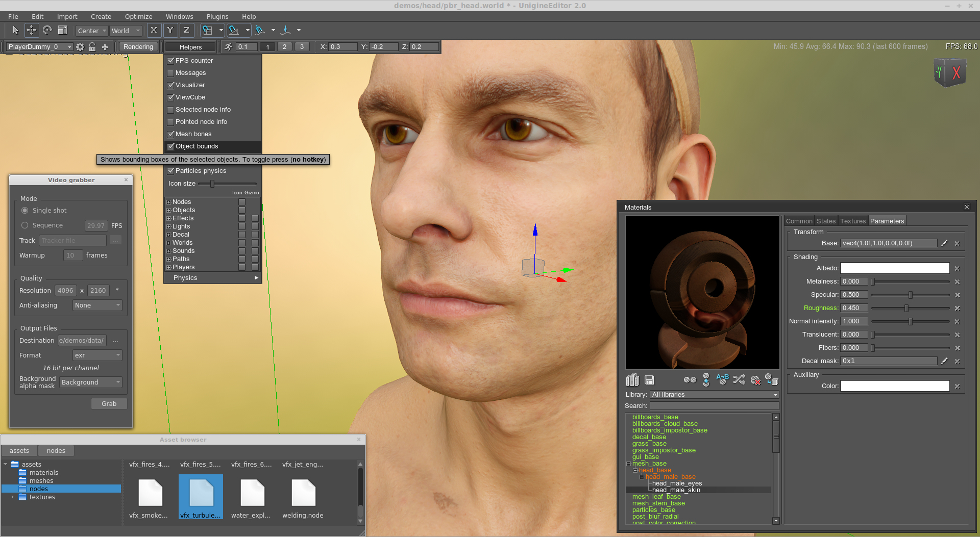This screenshot has width=980, height=537.
Task: Open the Anti-aliasing None dropdown
Action: coord(97,305)
